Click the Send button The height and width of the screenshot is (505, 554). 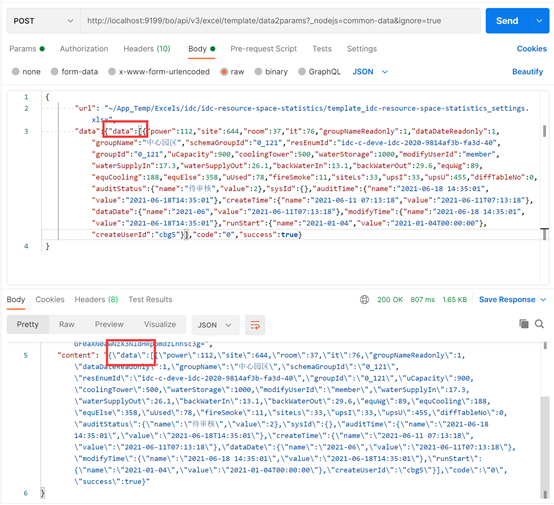click(507, 21)
